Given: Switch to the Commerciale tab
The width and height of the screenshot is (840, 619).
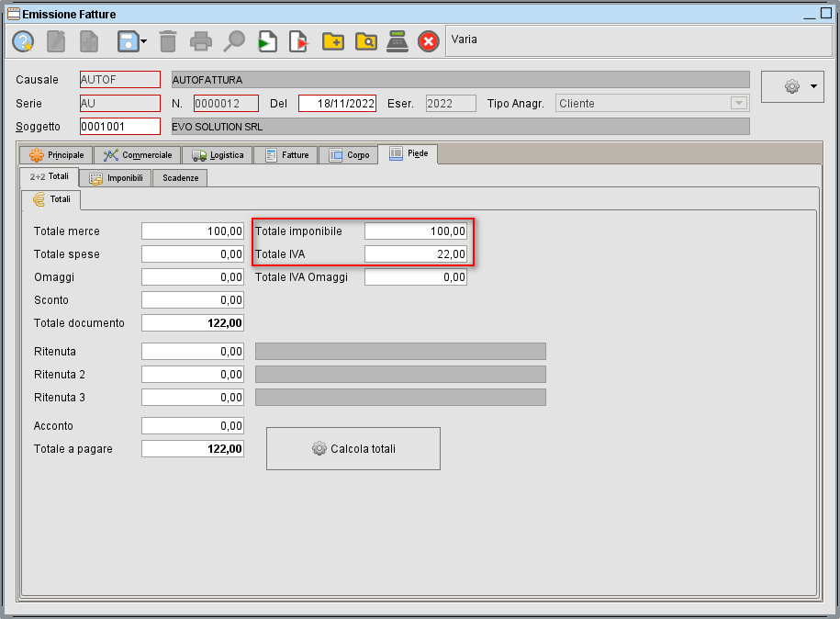Looking at the screenshot, I should (x=138, y=154).
